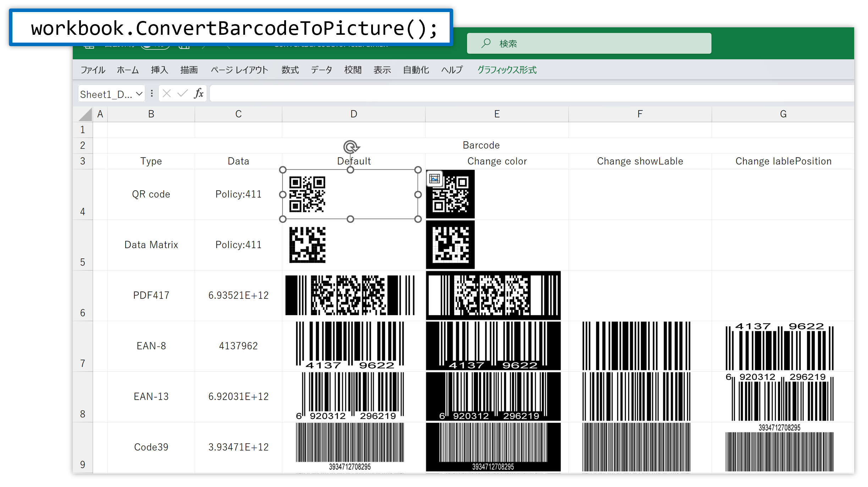Click the 'Code39' type cell

pyautogui.click(x=151, y=447)
